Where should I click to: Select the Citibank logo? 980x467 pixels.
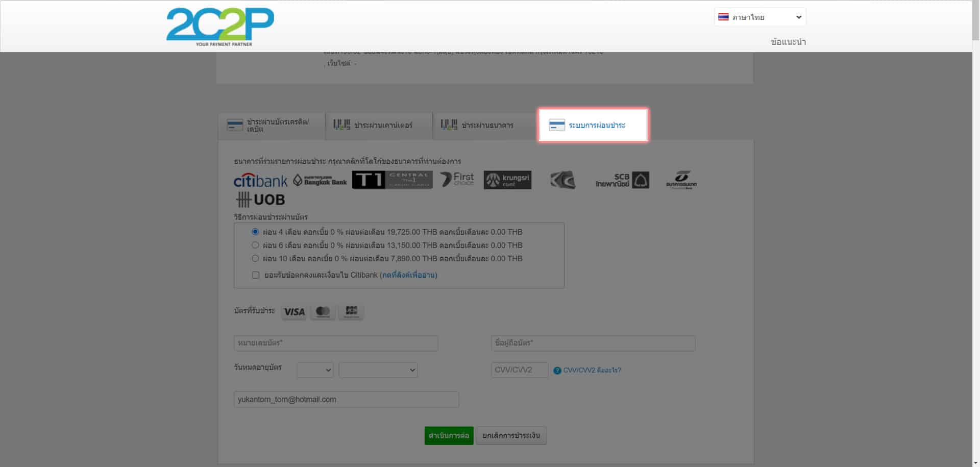pos(260,181)
